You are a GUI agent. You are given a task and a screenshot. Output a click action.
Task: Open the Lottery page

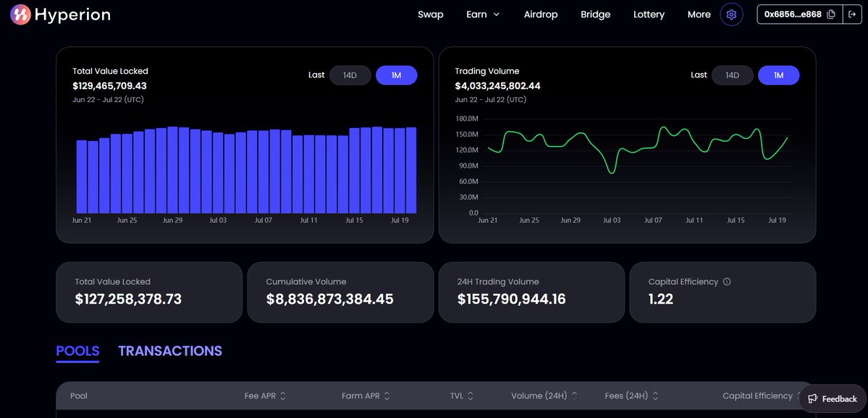(649, 14)
